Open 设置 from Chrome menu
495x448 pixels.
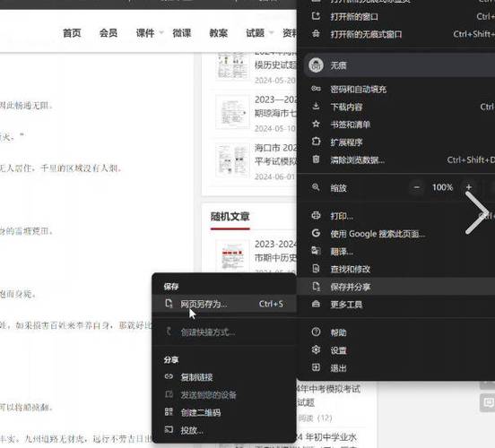396,350
